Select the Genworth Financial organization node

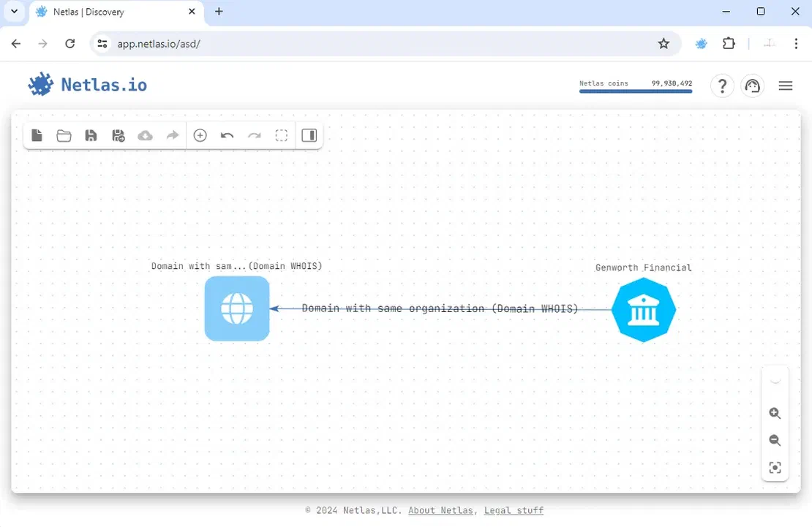coord(643,310)
